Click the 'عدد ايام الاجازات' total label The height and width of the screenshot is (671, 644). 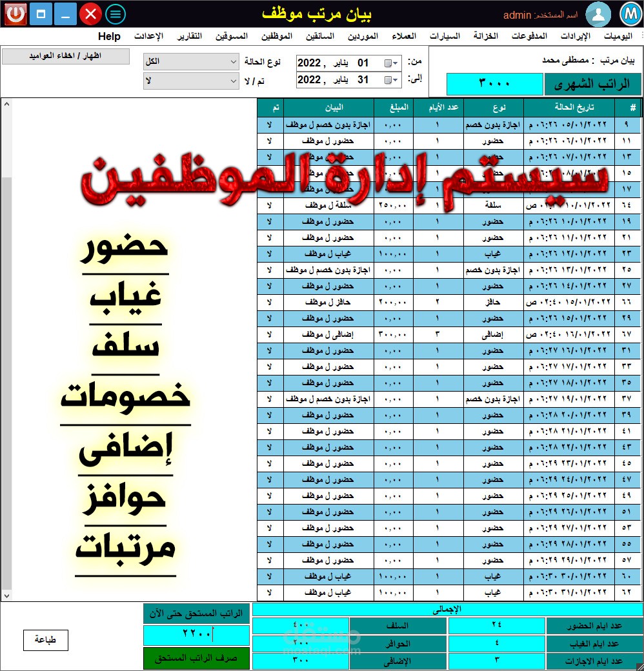[594, 661]
